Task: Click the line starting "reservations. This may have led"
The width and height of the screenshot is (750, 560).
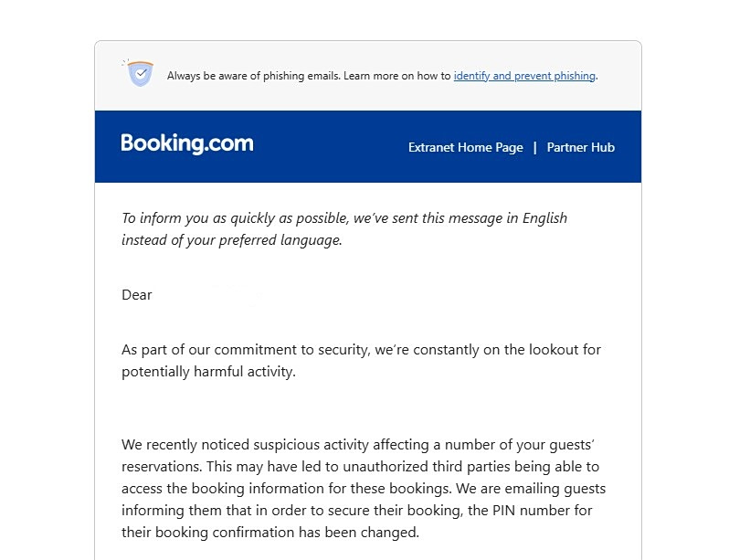Action: click(x=361, y=467)
